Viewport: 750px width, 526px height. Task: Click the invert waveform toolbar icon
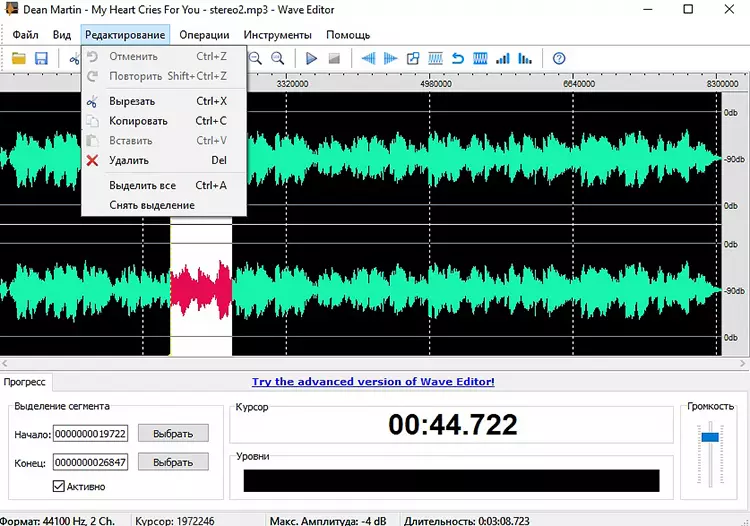click(480, 58)
